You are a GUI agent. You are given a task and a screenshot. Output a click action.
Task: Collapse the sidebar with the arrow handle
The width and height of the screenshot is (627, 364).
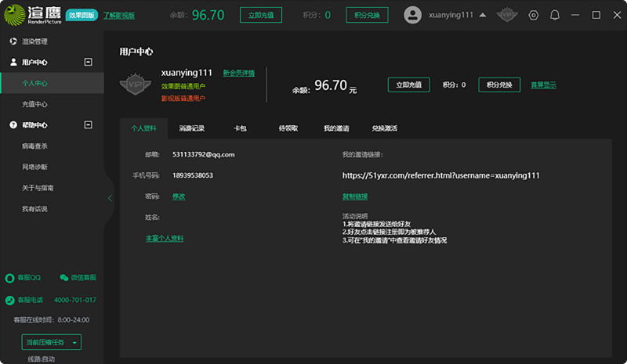click(110, 198)
